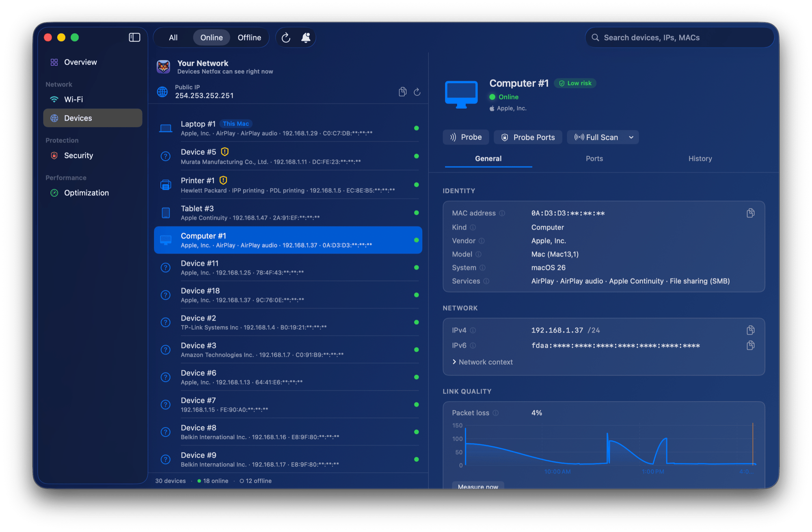812x532 pixels.
Task: Open Overview in the sidebar
Action: click(93, 62)
